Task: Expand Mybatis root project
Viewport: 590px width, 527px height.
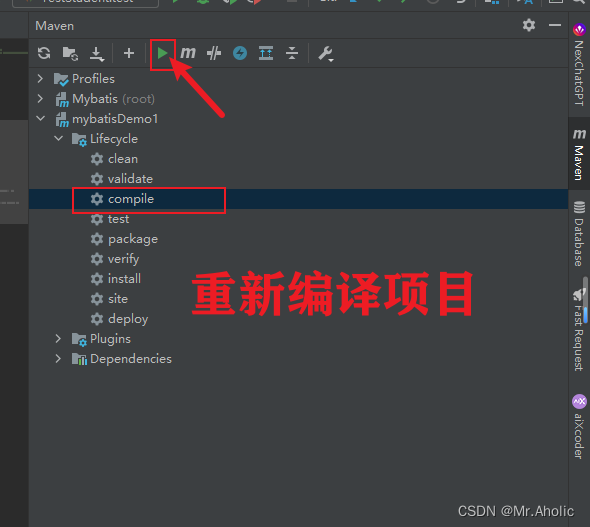Action: click(40, 99)
